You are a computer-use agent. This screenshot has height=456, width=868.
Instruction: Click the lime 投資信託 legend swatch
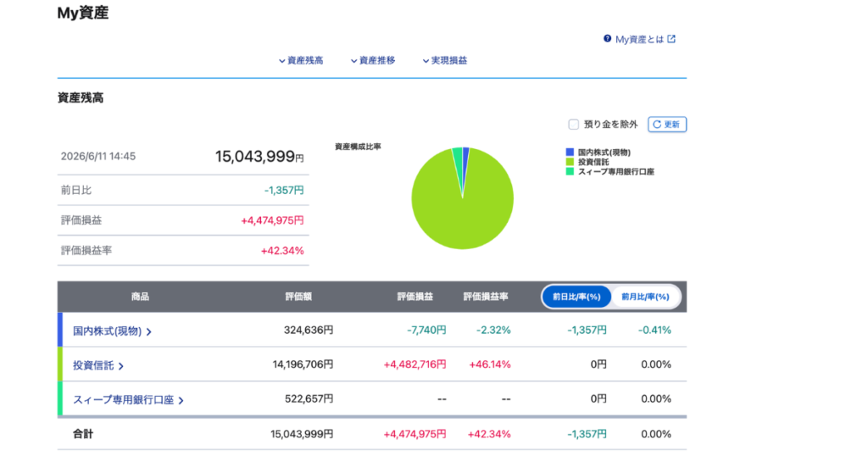(570, 162)
